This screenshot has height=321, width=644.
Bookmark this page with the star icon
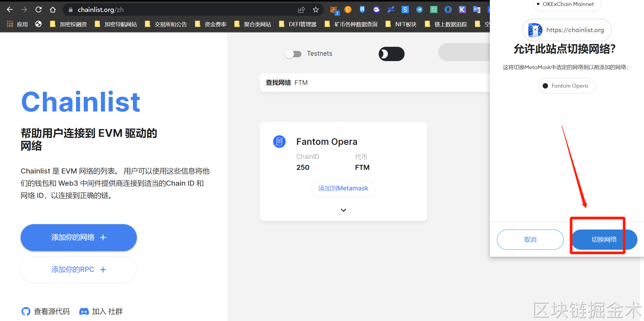[x=316, y=10]
